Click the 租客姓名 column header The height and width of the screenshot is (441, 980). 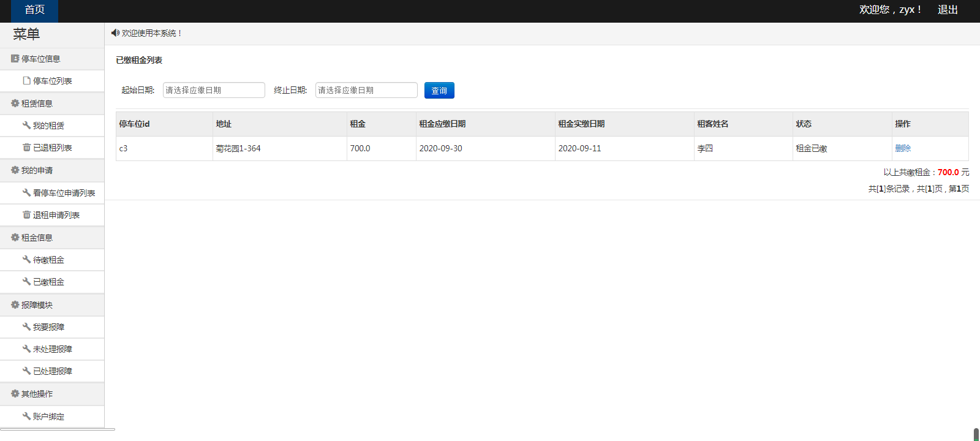click(x=744, y=124)
